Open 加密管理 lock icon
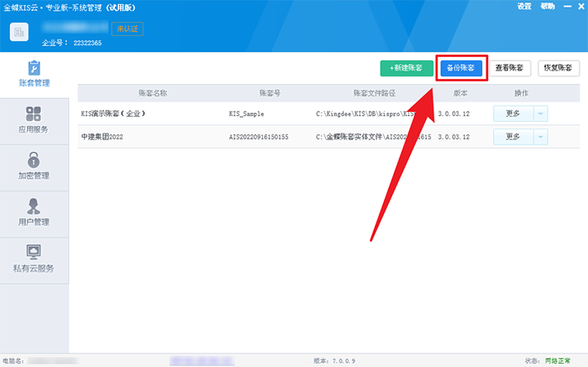The image size is (588, 367). [34, 159]
